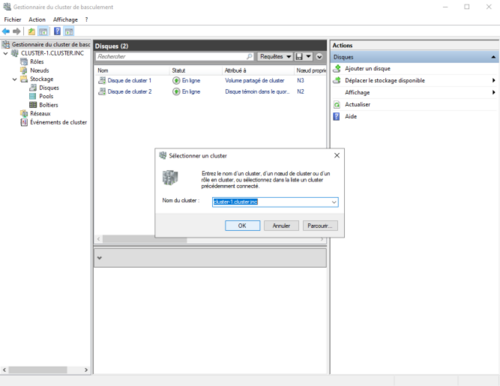Expand the details pane chevron

click(99, 258)
